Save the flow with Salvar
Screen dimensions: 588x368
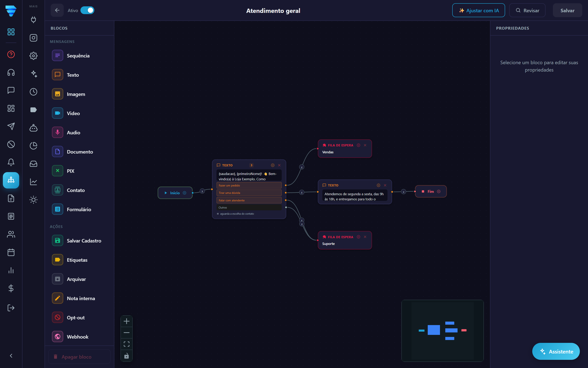click(x=567, y=10)
